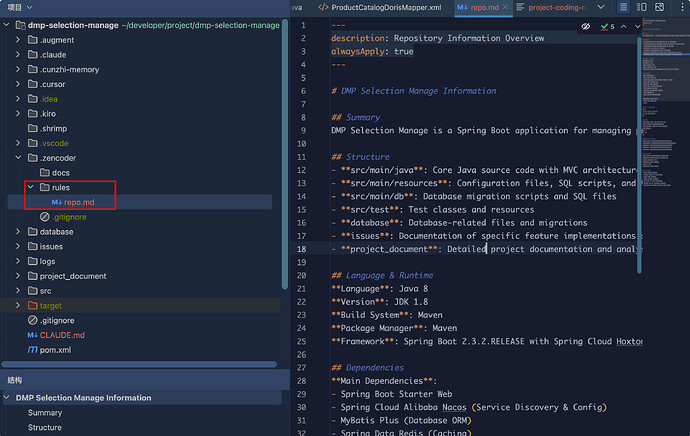Viewport: 690px width, 436px height.
Task: Go to next highlighted problem
Action: [x=637, y=26]
